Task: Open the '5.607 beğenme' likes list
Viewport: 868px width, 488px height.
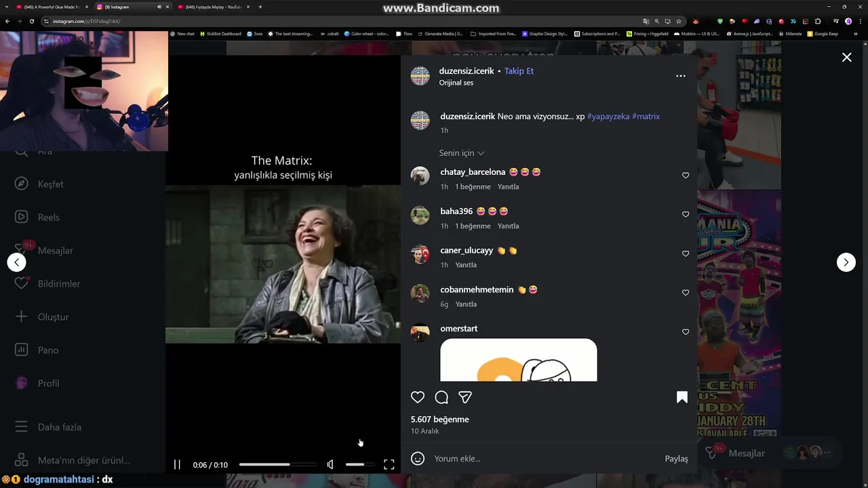Action: [439, 420]
